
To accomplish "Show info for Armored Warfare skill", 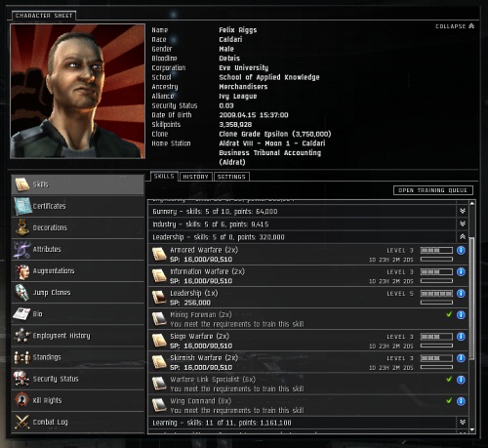I will point(461,250).
